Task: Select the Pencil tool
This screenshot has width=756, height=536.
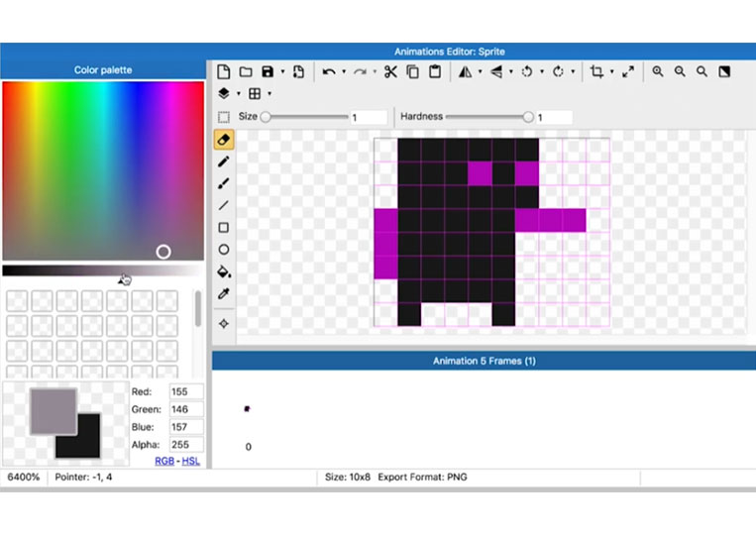Action: point(224,161)
